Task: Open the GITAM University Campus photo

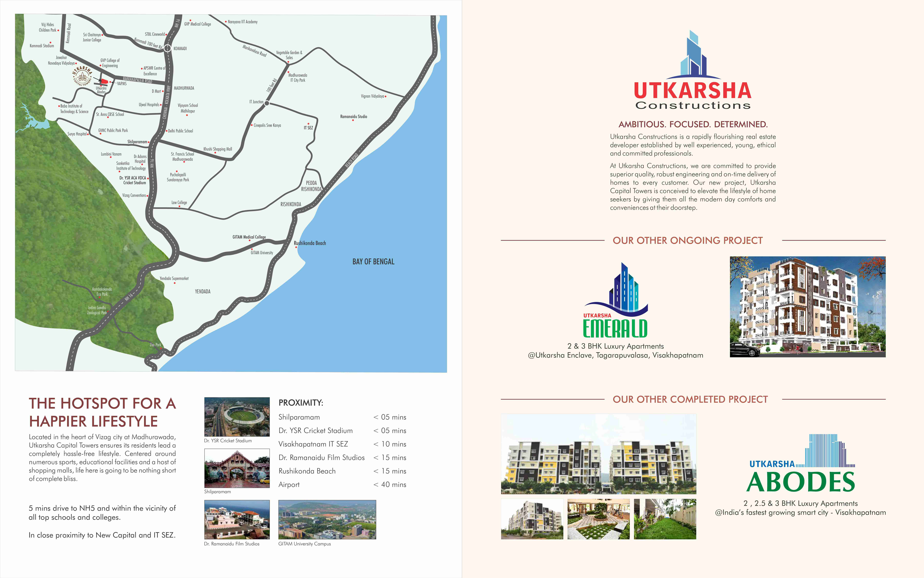Action: (x=327, y=520)
